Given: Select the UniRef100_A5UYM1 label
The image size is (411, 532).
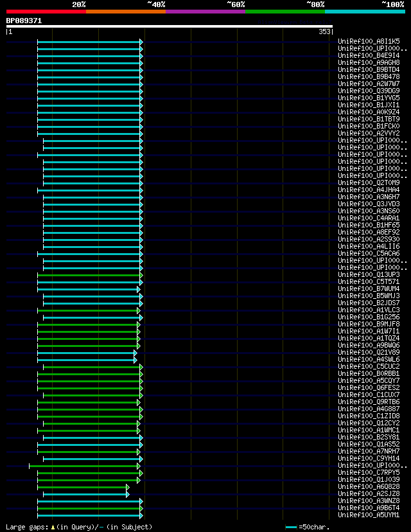Looking at the screenshot, I should 369,515.
